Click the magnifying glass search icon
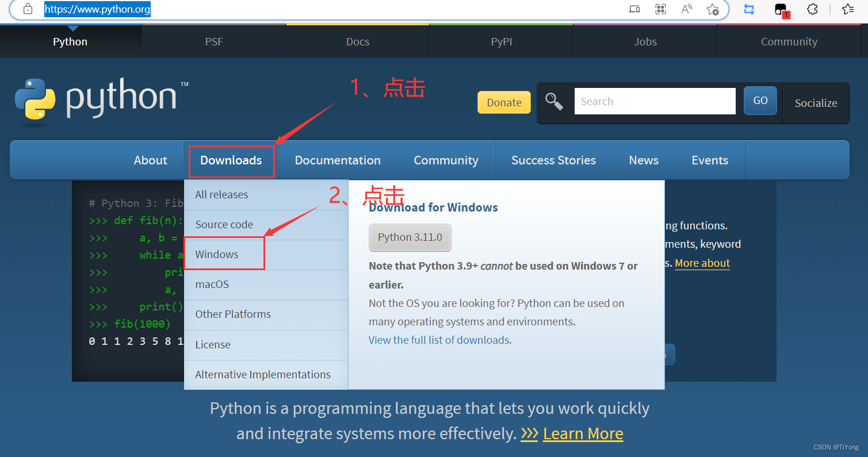 pyautogui.click(x=554, y=102)
